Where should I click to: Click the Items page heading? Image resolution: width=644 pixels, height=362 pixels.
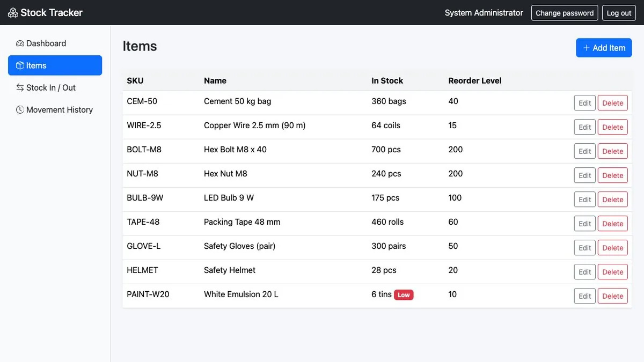coord(140,46)
